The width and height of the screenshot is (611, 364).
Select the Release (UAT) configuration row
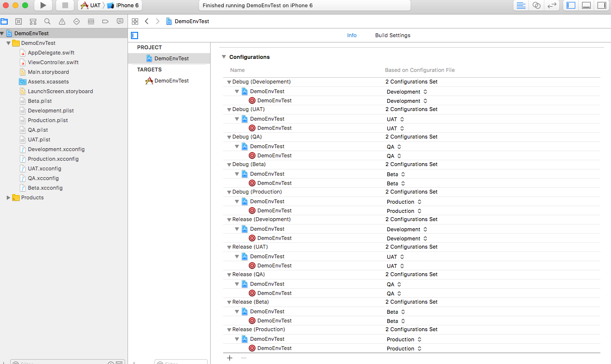click(412, 247)
